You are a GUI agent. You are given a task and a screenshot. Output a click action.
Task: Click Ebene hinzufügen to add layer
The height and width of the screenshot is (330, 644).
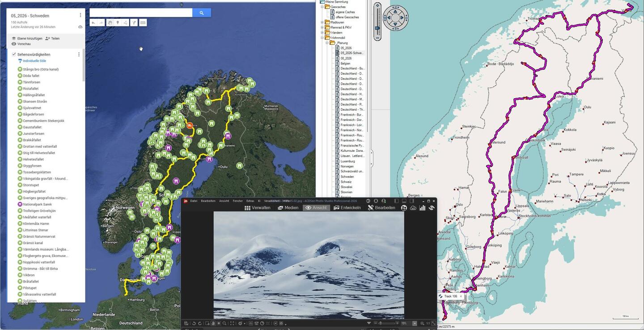point(27,39)
